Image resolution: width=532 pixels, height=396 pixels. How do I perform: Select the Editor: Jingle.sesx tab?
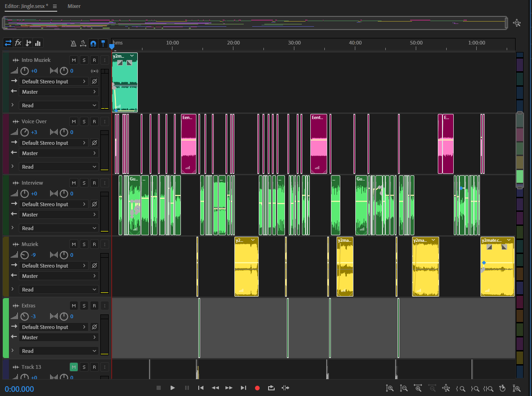click(x=26, y=6)
